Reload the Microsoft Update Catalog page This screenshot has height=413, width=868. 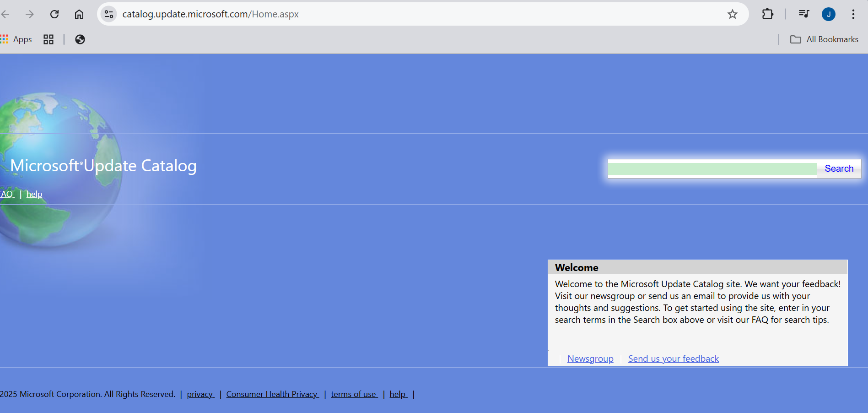coord(54,14)
